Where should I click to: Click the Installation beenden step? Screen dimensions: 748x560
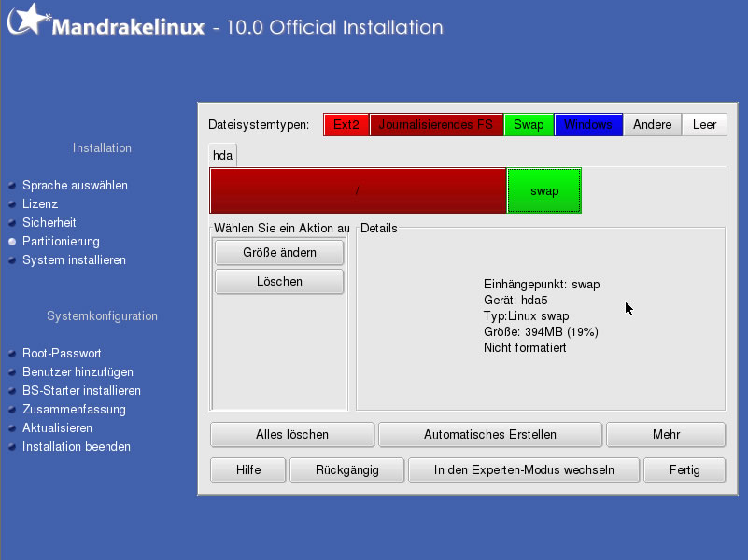pos(77,447)
